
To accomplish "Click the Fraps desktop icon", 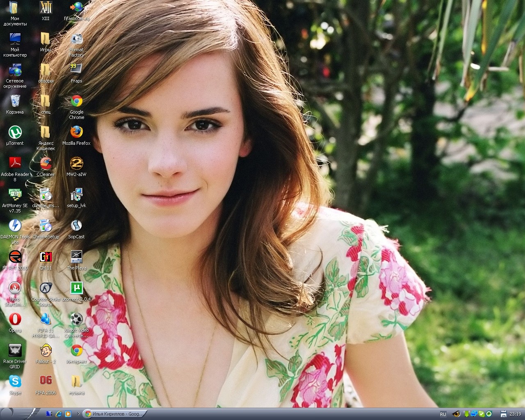I will click(x=76, y=70).
